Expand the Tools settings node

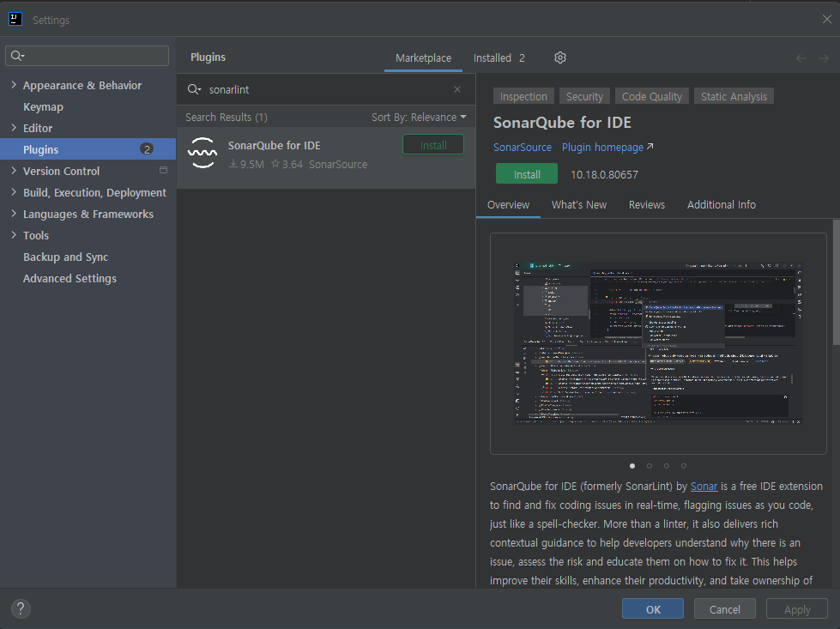[14, 234]
